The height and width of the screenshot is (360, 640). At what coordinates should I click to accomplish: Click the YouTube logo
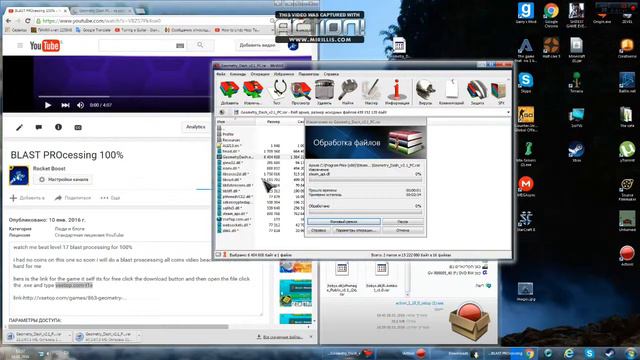tap(45, 46)
